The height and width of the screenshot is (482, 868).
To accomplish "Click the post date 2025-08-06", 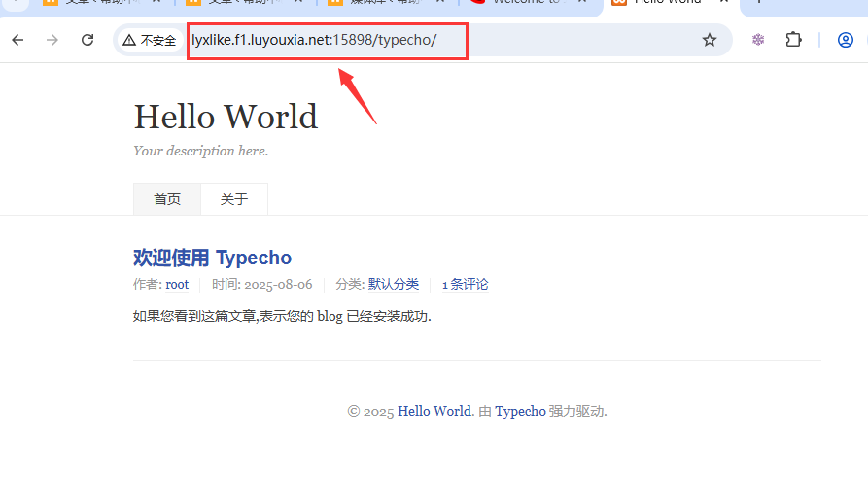I will pyautogui.click(x=278, y=285).
